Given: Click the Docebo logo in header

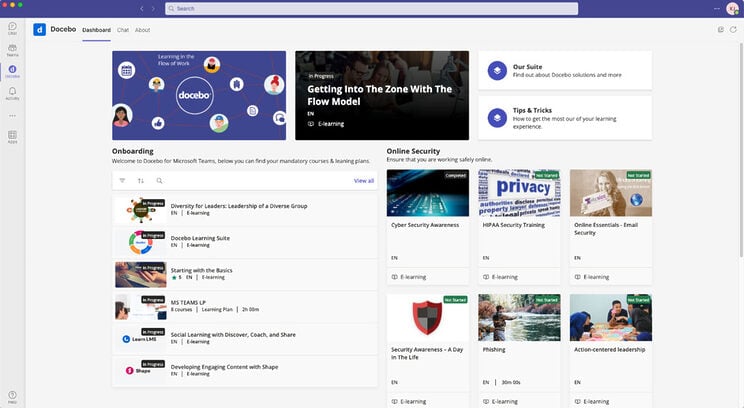Looking at the screenshot, I should click(x=39, y=29).
